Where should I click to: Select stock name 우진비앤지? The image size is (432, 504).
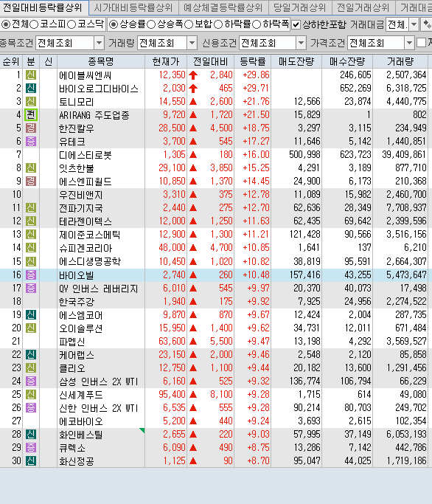click(x=80, y=195)
